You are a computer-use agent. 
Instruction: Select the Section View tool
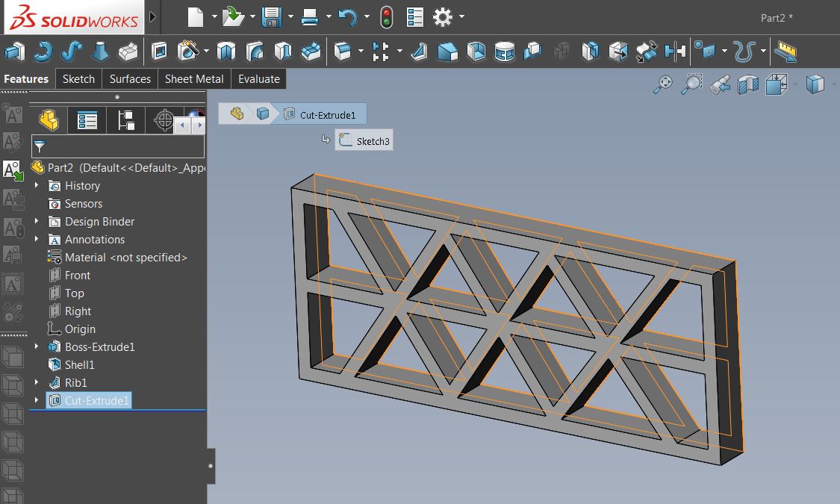(748, 84)
